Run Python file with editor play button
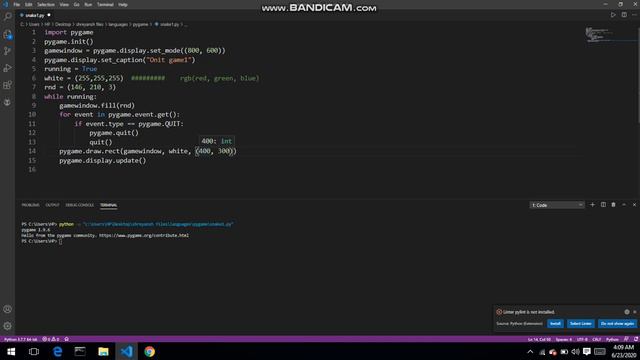This screenshot has height=360, width=640. click(613, 15)
